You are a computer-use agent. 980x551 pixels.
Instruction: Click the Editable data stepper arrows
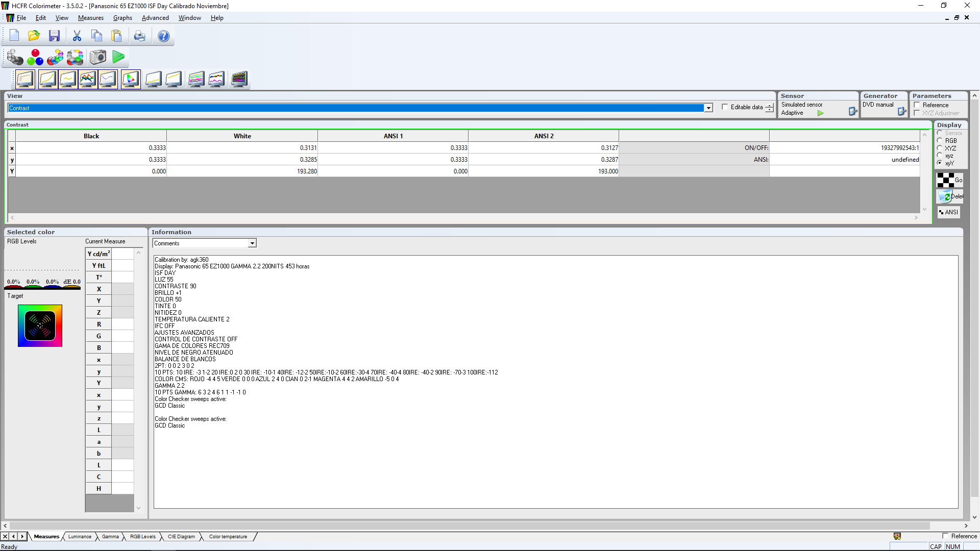769,108
